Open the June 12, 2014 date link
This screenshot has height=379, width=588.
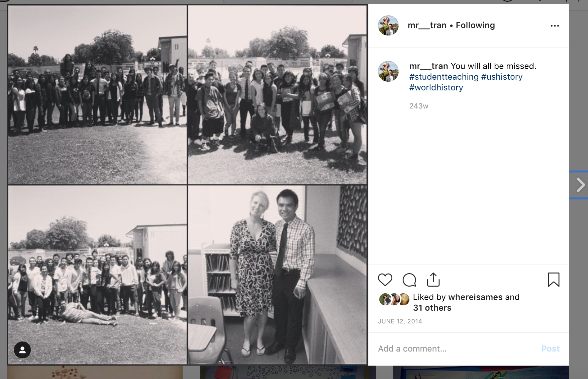[x=400, y=321]
